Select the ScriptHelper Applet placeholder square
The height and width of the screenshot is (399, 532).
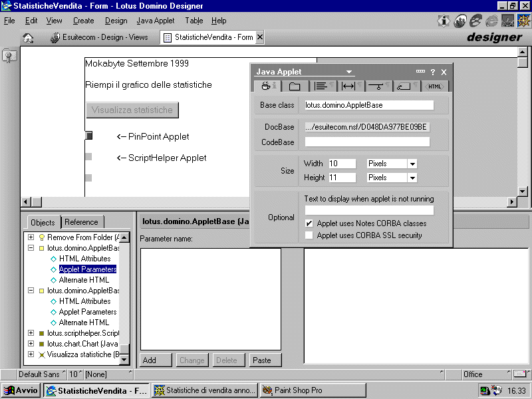point(88,156)
